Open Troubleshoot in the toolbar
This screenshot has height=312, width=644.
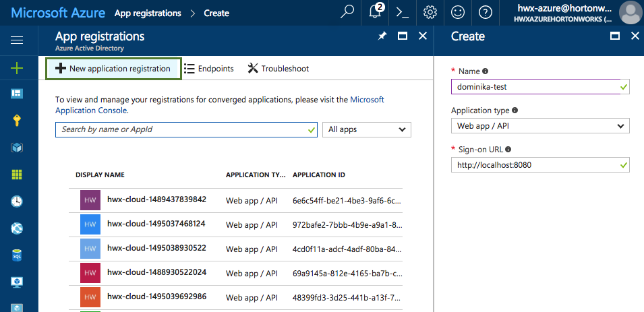pos(278,69)
